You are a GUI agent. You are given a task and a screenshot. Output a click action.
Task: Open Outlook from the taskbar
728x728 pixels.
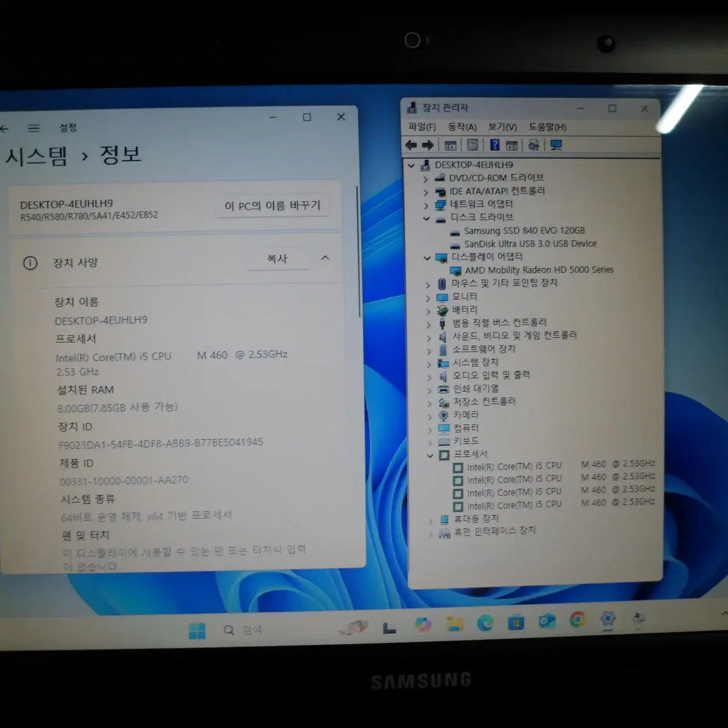point(547,621)
